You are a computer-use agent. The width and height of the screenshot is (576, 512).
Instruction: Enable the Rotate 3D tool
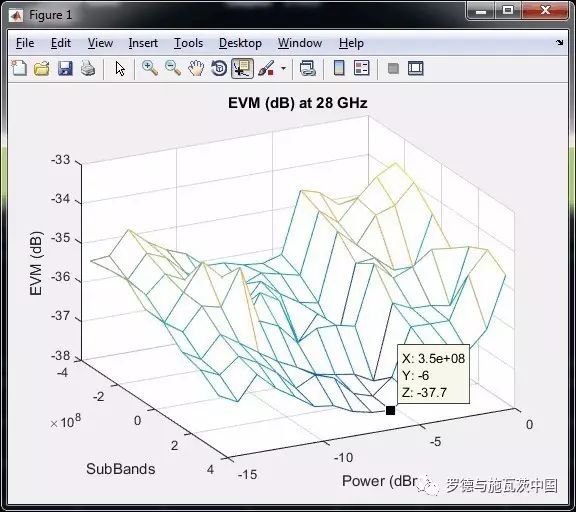219,68
